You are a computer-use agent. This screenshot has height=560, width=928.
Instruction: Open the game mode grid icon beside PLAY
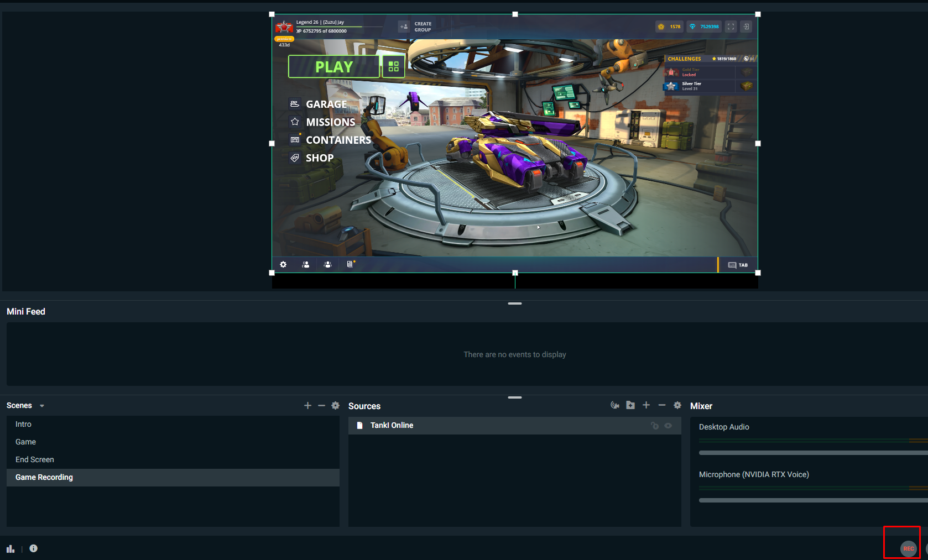[x=394, y=66]
